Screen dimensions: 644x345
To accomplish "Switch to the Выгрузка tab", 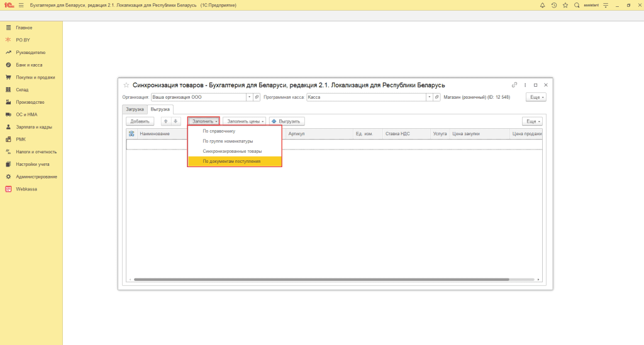I will click(x=160, y=109).
